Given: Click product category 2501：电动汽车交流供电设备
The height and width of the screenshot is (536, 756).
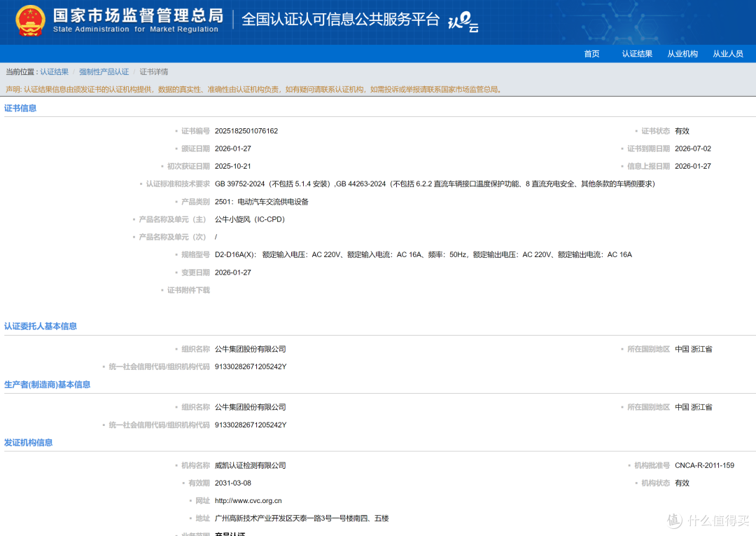Looking at the screenshot, I should (261, 202).
